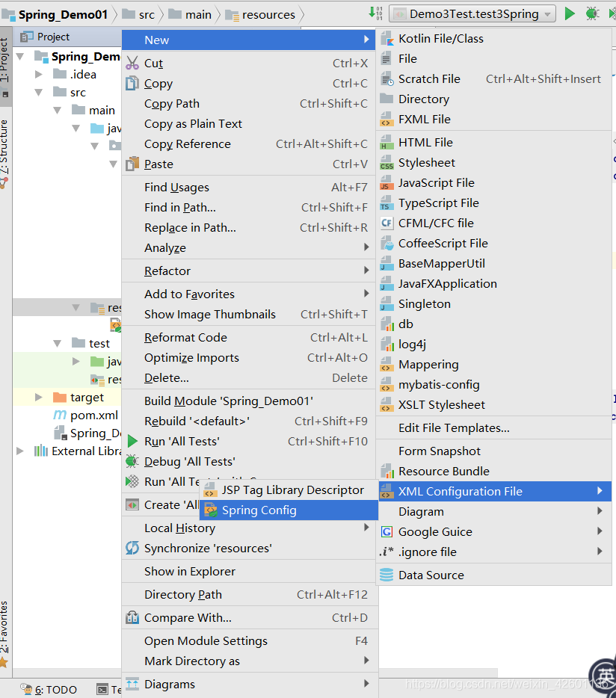Click the Debug 'All Tests' bug icon
The width and height of the screenshot is (616, 698).
tap(132, 462)
